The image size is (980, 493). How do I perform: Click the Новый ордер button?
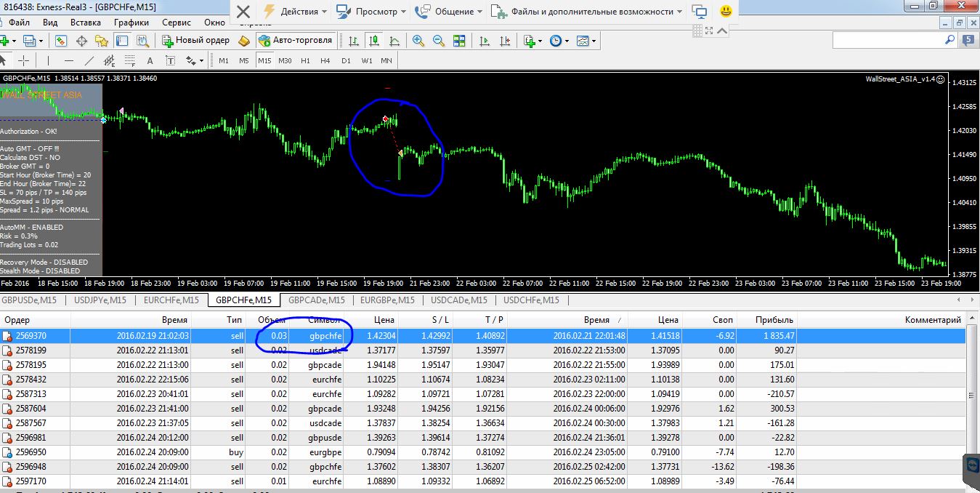click(x=196, y=41)
